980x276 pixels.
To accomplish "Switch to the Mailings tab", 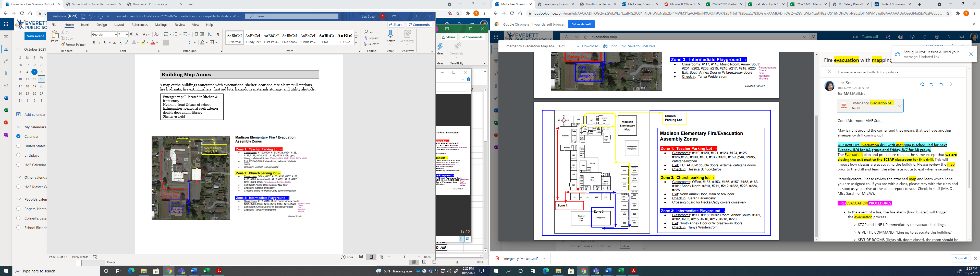I will coord(161,25).
